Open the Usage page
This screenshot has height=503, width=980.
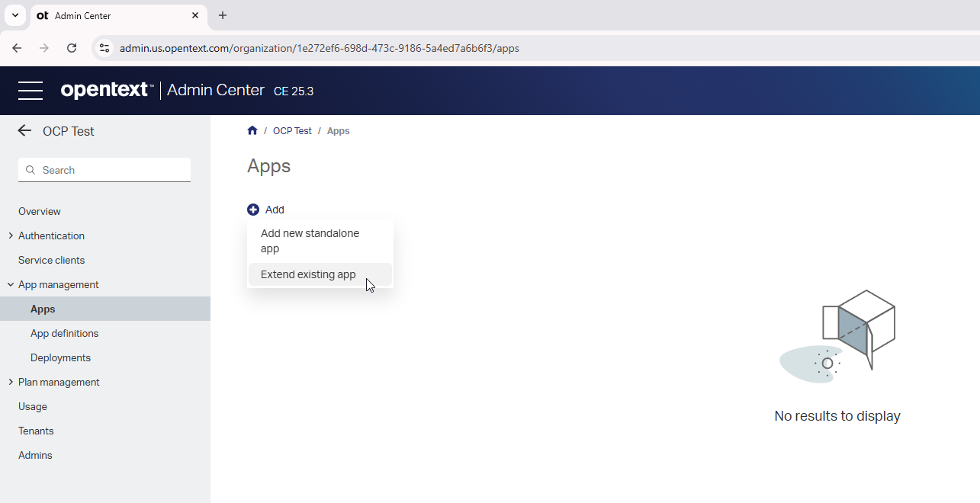tap(33, 406)
